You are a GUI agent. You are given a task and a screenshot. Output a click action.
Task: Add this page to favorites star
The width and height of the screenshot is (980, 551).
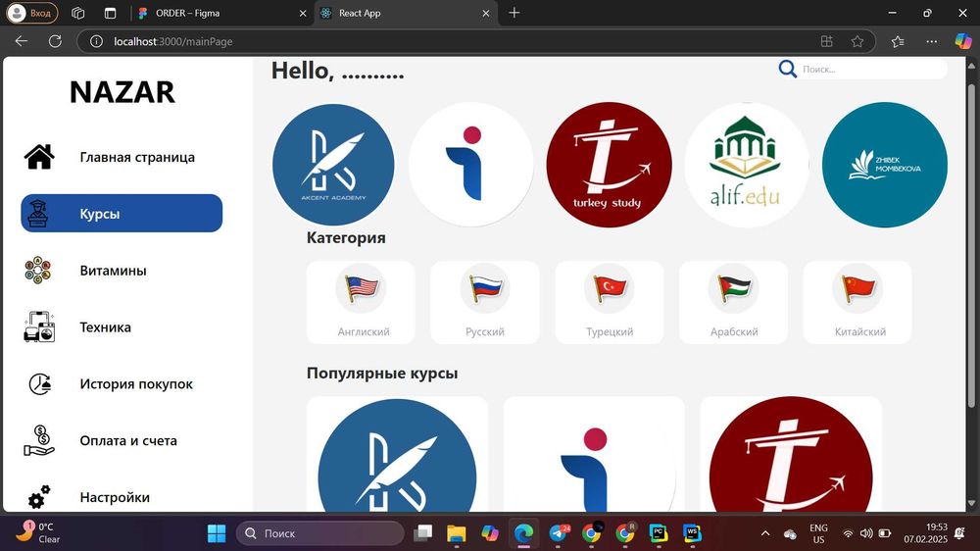[857, 41]
